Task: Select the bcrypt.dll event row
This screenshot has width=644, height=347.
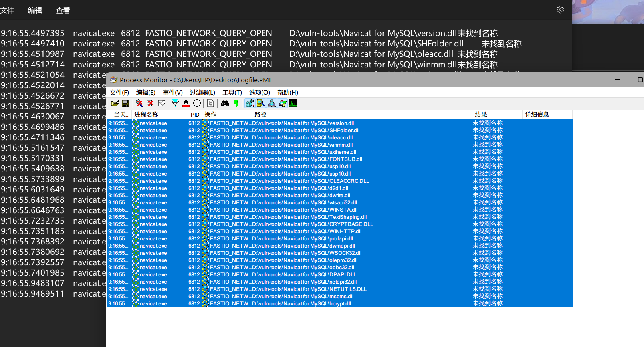Action: pos(339,303)
